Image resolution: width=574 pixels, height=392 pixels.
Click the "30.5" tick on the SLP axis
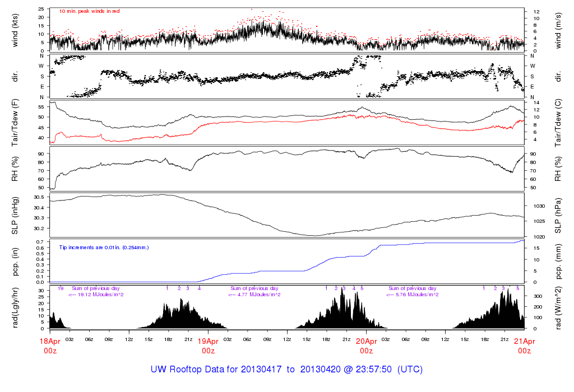39,197
